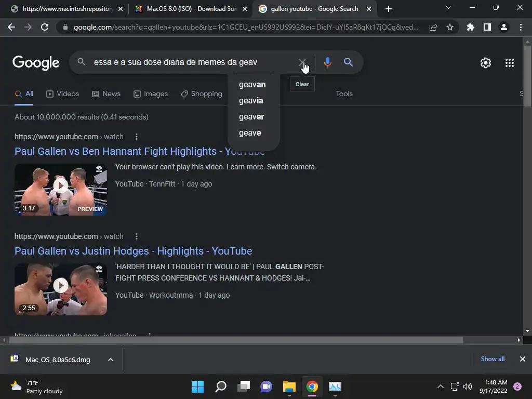Image resolution: width=532 pixels, height=399 pixels.
Task: Open taskbar Search
Action: pyautogui.click(x=220, y=387)
